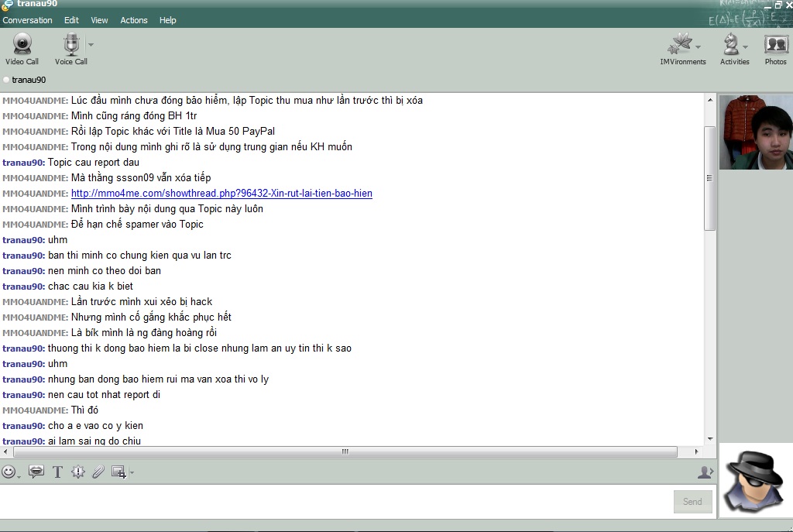Click the horizontal scrollbar left arrow
Viewport: 793px width, 532px height.
(5, 451)
